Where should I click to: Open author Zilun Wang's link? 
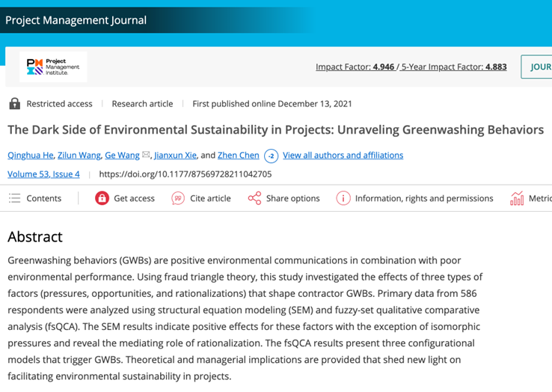pos(79,155)
